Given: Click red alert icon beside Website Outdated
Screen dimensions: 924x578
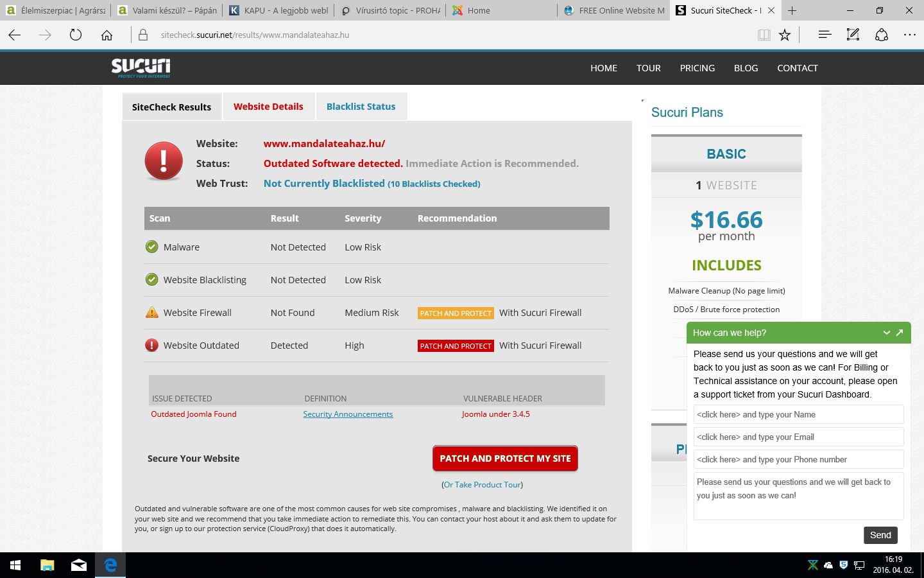Looking at the screenshot, I should tap(151, 345).
